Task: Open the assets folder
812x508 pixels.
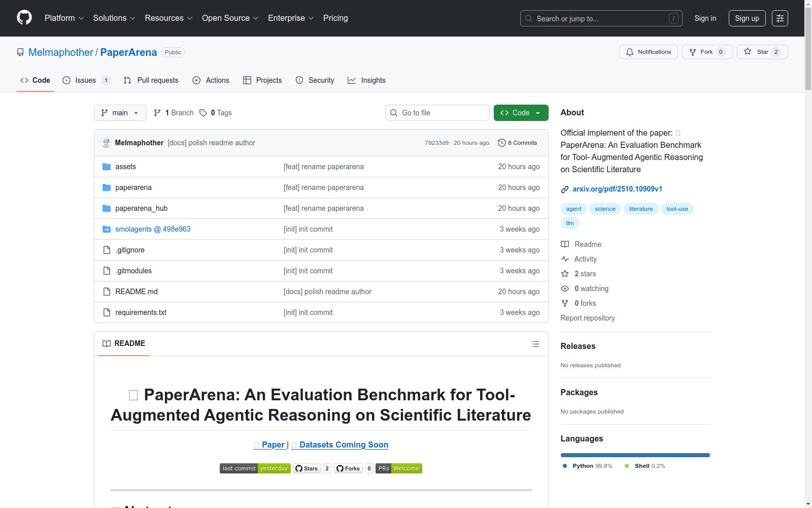Action: pos(125,167)
